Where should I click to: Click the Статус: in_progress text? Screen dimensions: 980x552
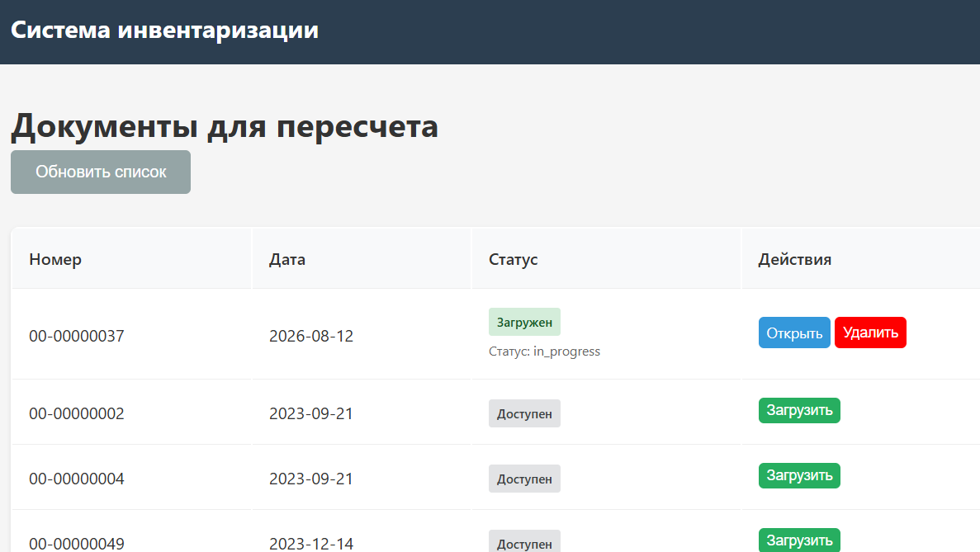pos(544,351)
